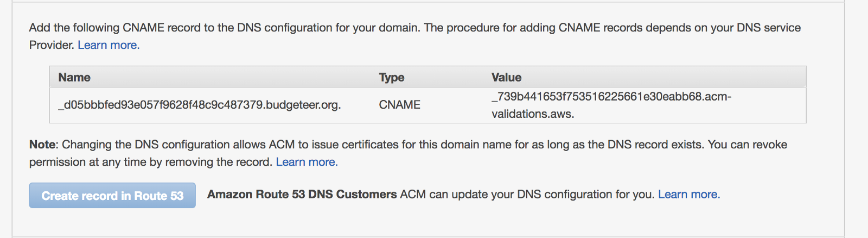The height and width of the screenshot is (238, 868).
Task: Click the bold Note label
Action: click(x=43, y=145)
